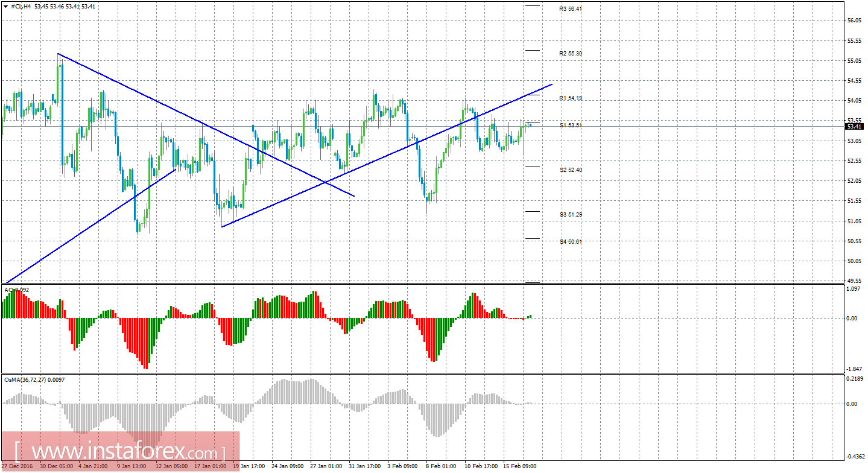Image resolution: width=868 pixels, height=473 pixels.
Task: Click the S1 53.51 support label
Action: pos(571,125)
